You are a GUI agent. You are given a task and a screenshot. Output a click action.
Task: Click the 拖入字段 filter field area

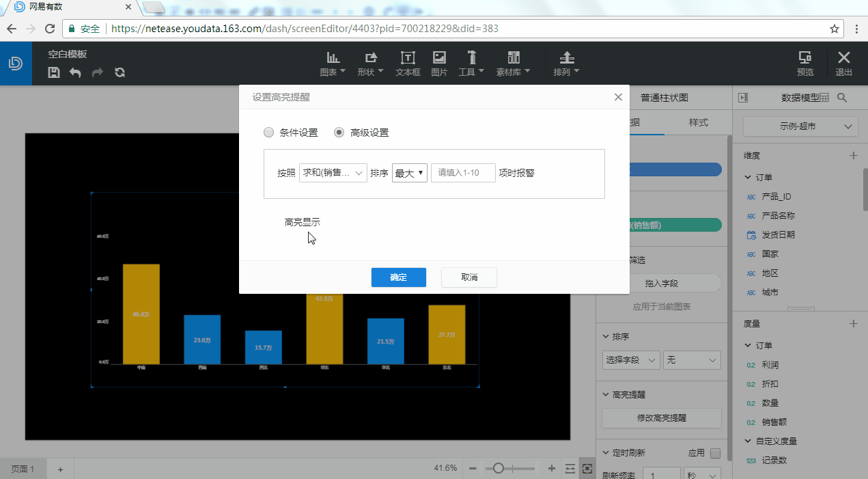tap(661, 283)
